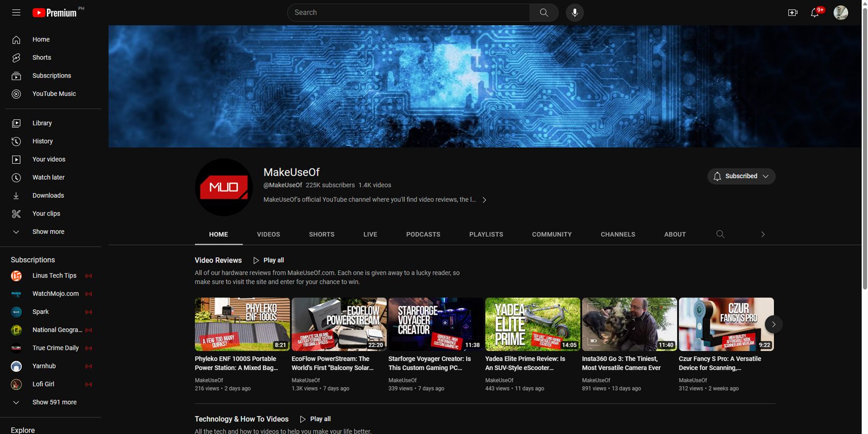
Task: Open the Video Reviews section title
Action: click(x=218, y=260)
